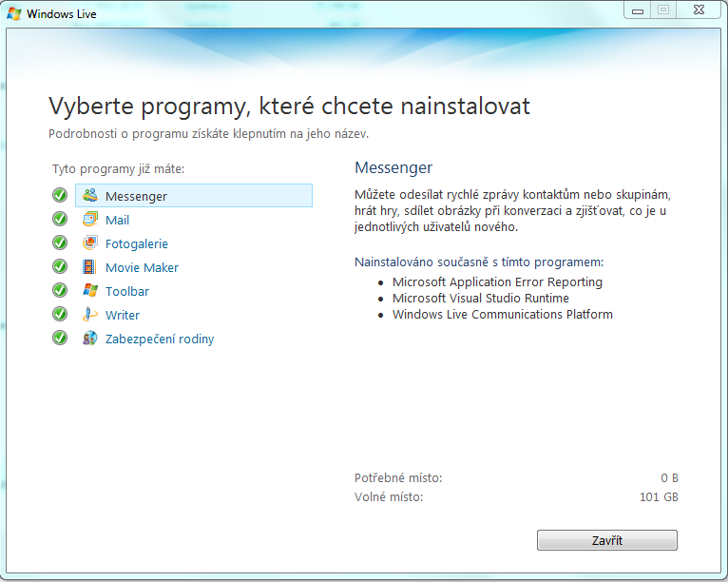Click the '0 B' required space value
This screenshot has width=728, height=582.
[669, 478]
